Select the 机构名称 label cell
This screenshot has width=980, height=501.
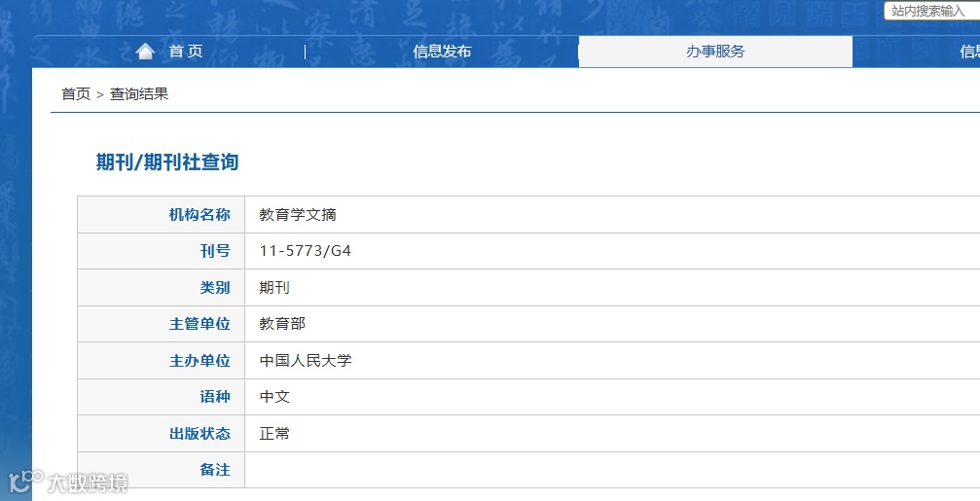(162, 214)
